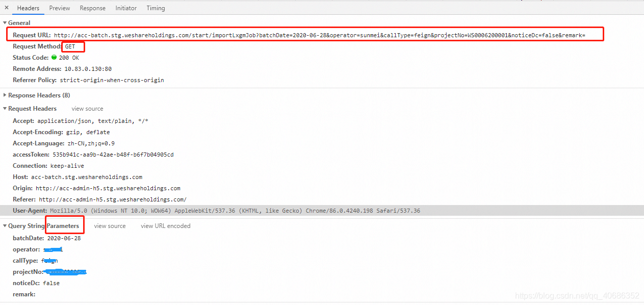The width and height of the screenshot is (644, 305).
Task: Select the Referer header value
Action: (113, 199)
